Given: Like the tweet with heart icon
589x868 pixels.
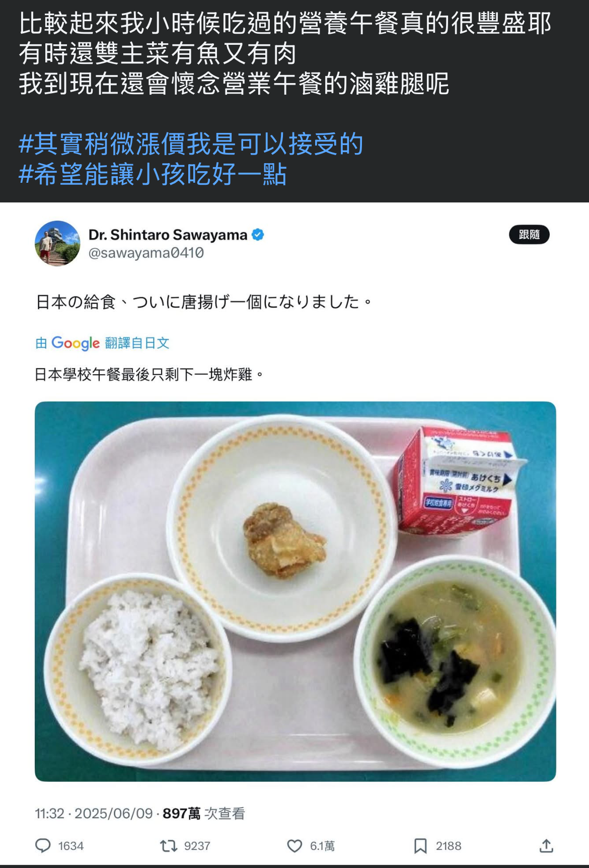Looking at the screenshot, I should pos(294,846).
